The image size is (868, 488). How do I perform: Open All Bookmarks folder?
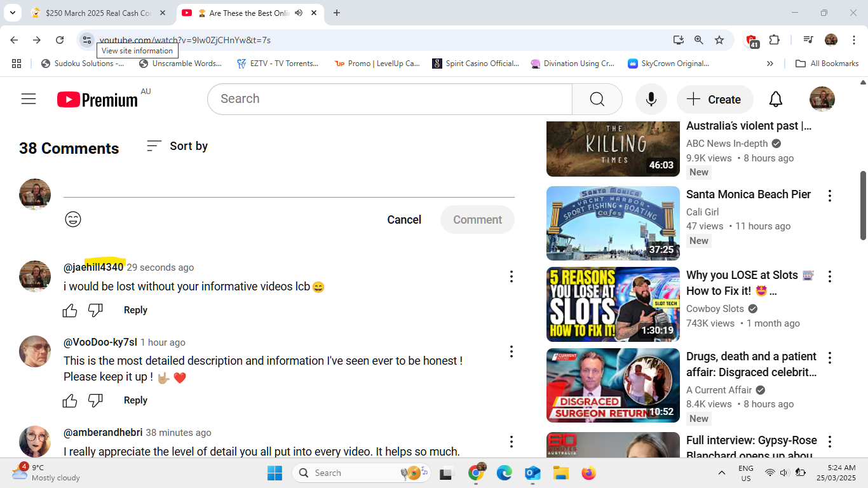point(827,64)
